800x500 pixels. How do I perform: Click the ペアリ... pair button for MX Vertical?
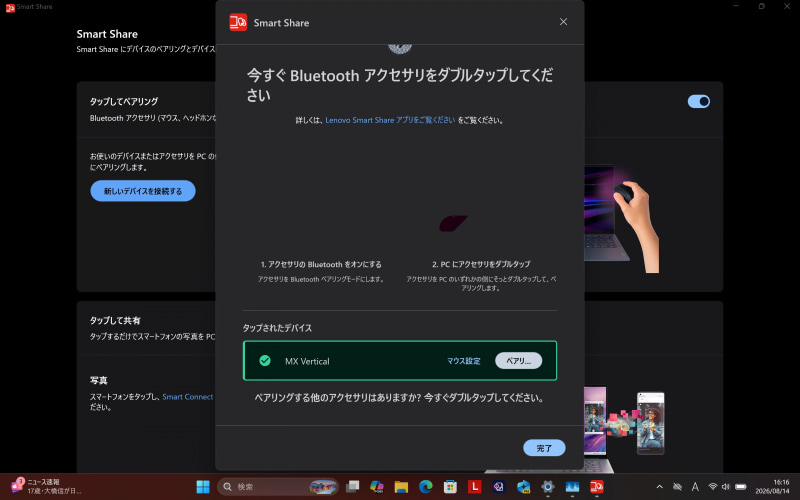coord(518,361)
